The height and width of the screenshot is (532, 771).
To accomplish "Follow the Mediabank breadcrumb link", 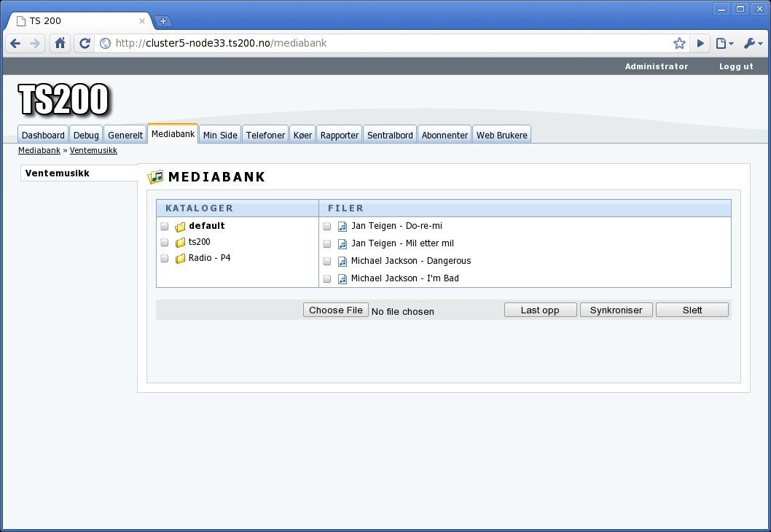I will [x=39, y=150].
